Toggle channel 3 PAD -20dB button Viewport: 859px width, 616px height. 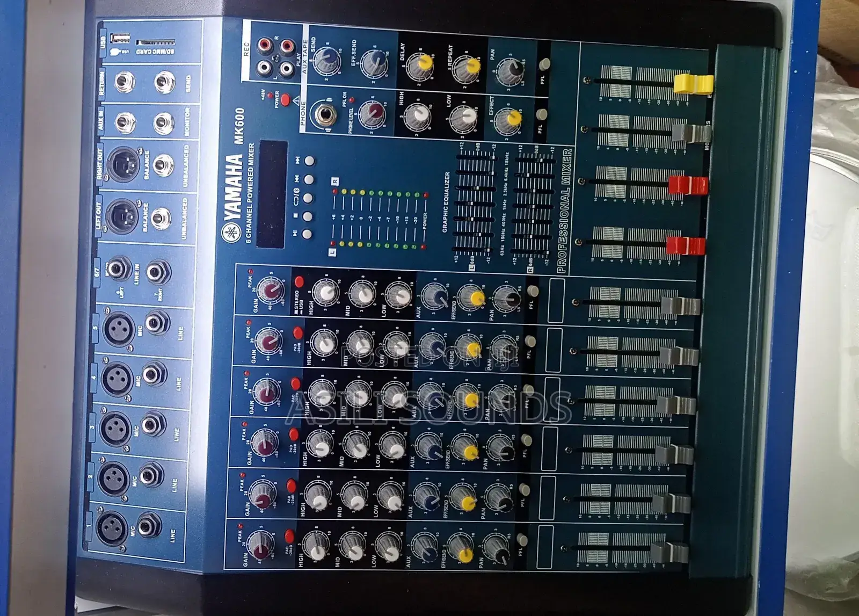tap(293, 434)
